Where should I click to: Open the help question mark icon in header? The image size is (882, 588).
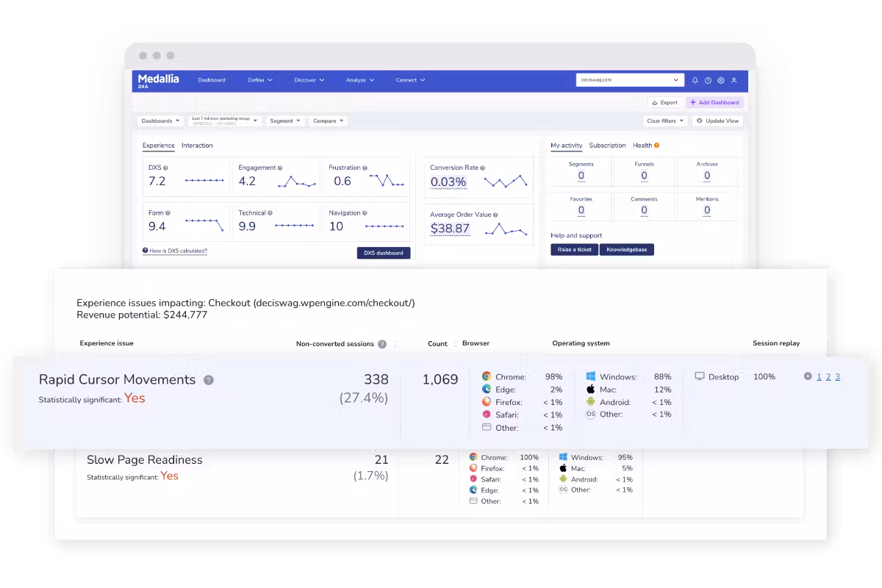click(x=708, y=80)
